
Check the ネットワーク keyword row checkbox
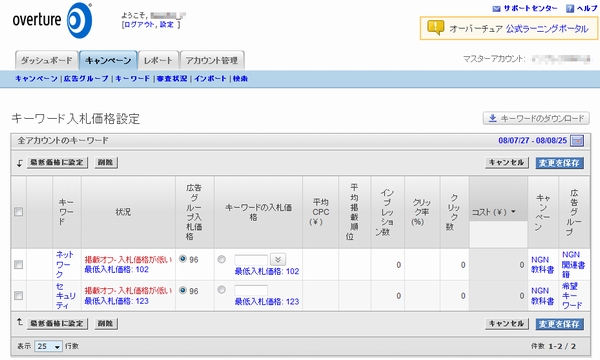click(18, 264)
